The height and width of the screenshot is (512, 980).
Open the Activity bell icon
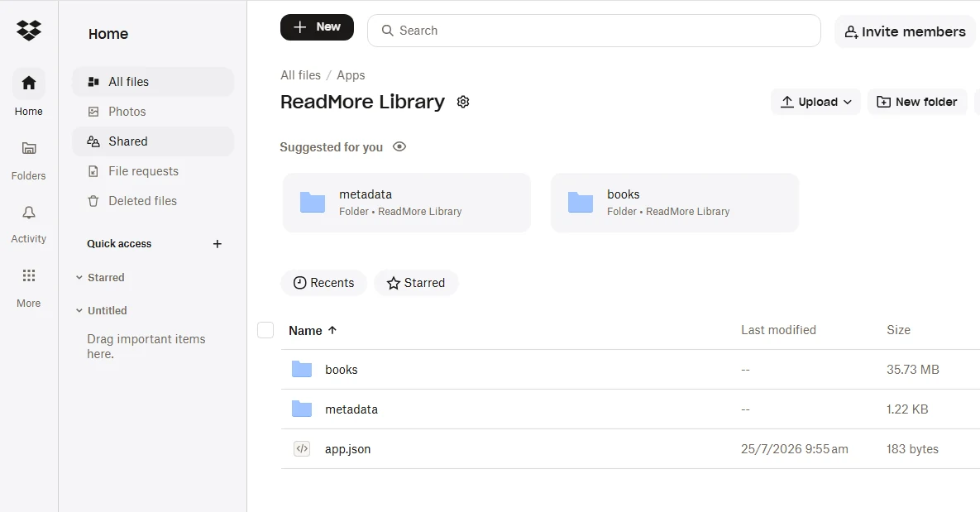pyautogui.click(x=29, y=213)
